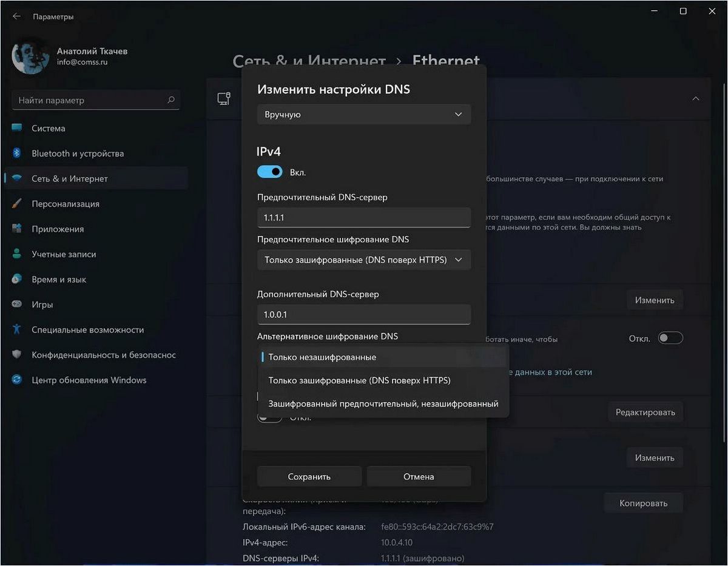Edit Предпочтительный DNS-сервер field 1.1.1.1

coord(364,217)
